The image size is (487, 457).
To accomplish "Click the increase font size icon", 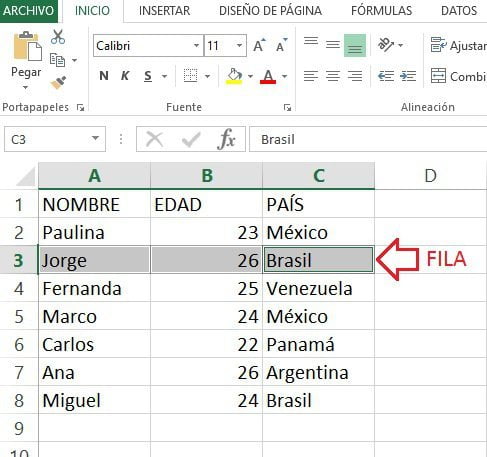I will coord(259,45).
